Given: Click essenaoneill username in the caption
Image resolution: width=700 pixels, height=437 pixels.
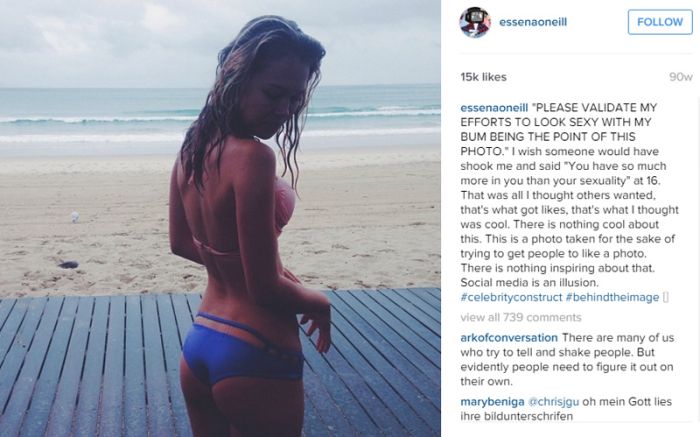Looking at the screenshot, I should [494, 108].
